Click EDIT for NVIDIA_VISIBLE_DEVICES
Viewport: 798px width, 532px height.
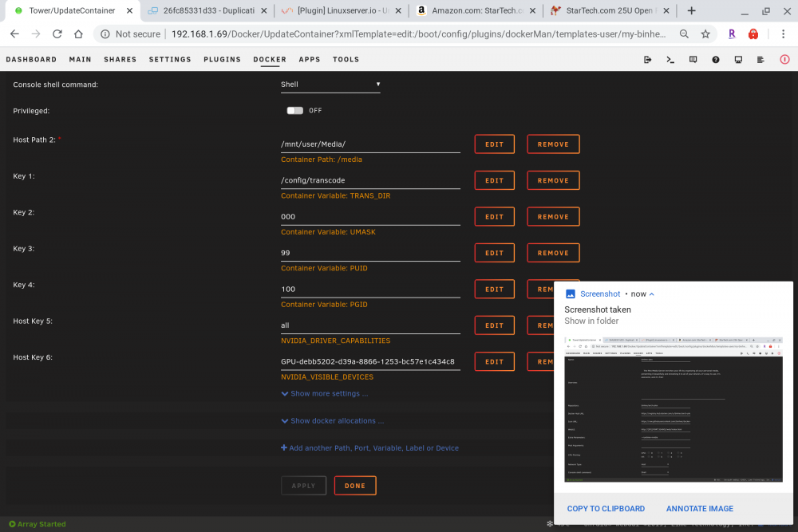(494, 361)
